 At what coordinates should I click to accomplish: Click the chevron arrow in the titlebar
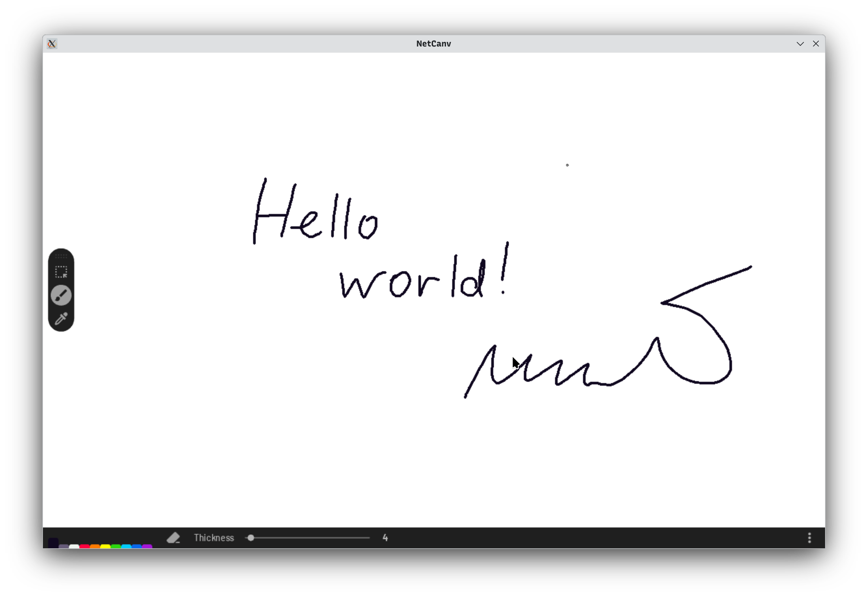[x=800, y=44]
